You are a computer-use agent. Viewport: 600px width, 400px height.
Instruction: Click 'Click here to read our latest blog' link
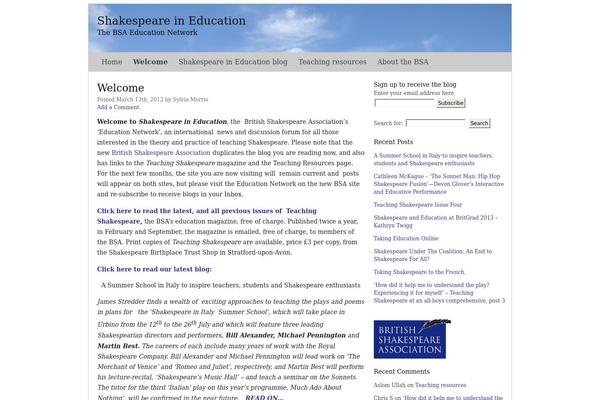(154, 269)
